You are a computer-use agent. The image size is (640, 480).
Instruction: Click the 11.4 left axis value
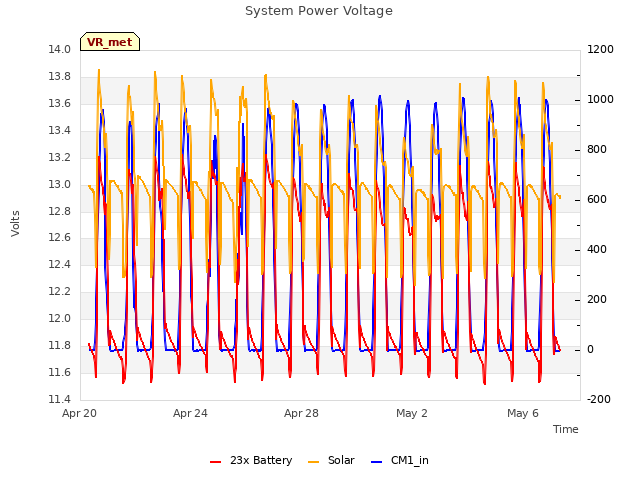[x=60, y=400]
